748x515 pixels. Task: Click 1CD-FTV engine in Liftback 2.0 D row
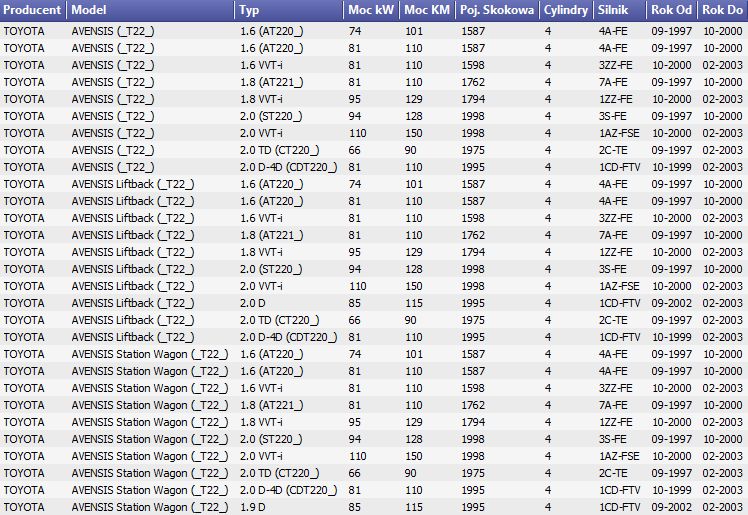coord(620,303)
